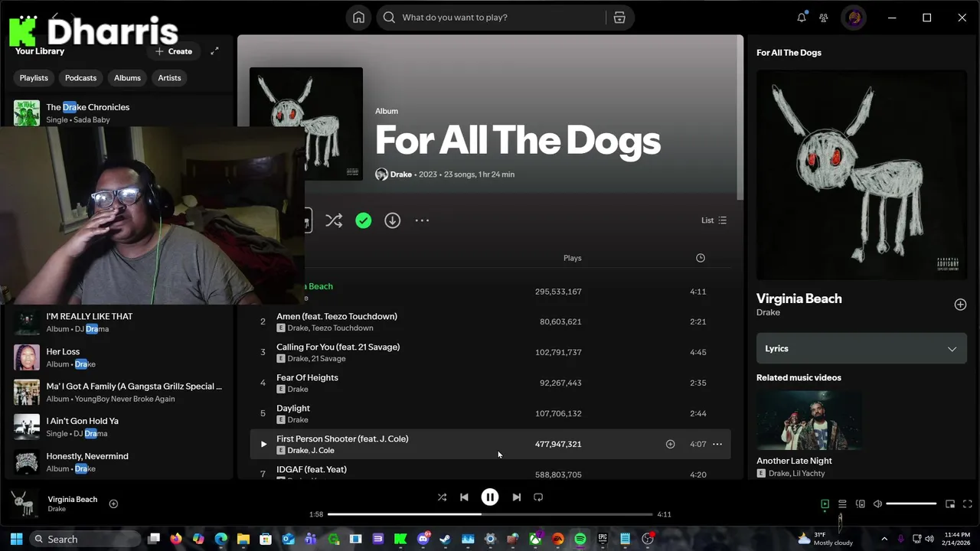Open J. Cole artist link
Screen dimensions: 980x551
(323, 451)
